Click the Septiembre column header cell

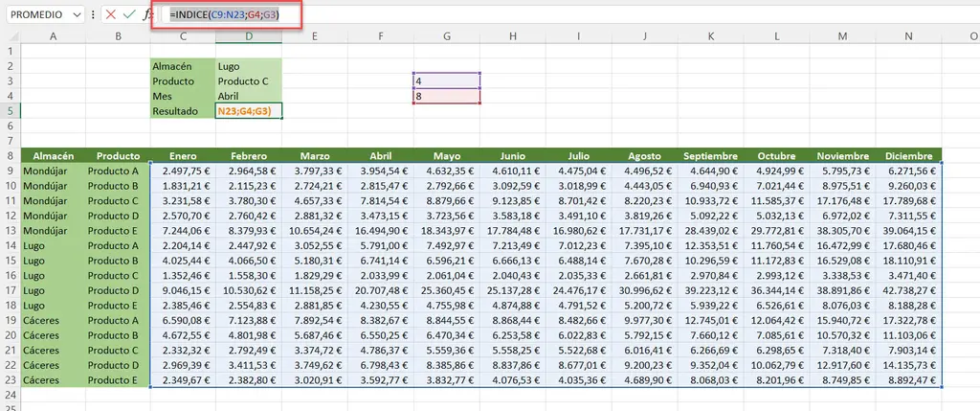(x=711, y=156)
